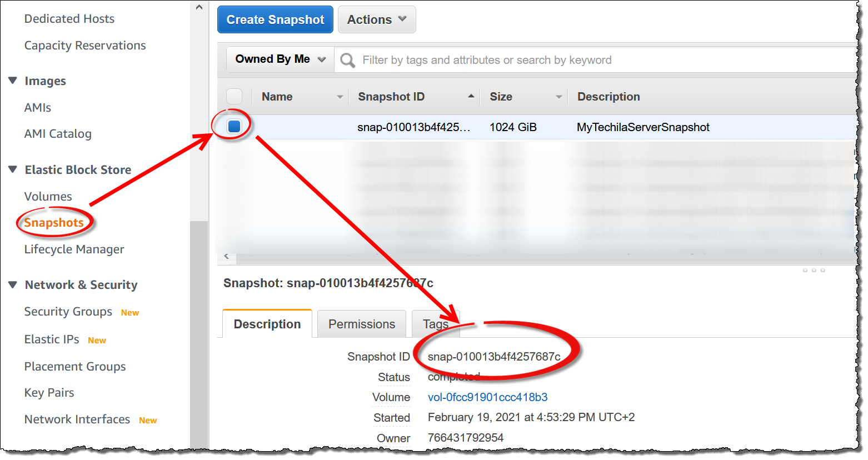
Task: Switch to the Tags tab
Action: tap(435, 324)
